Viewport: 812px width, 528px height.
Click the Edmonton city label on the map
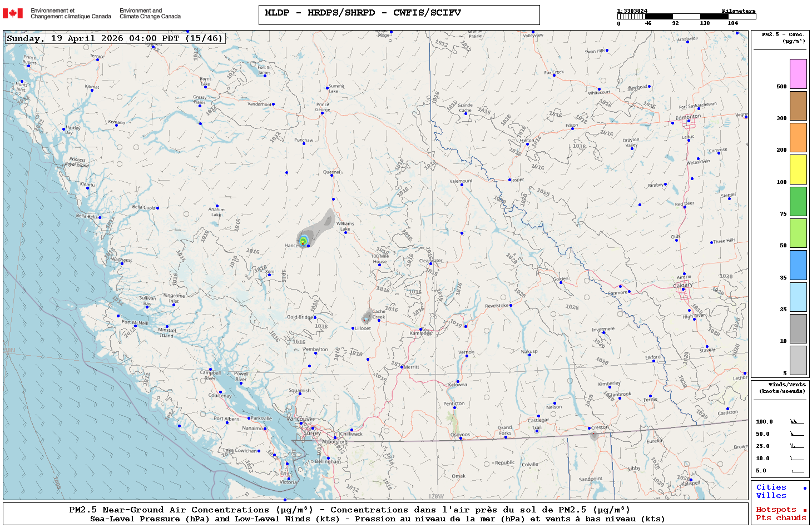click(688, 117)
